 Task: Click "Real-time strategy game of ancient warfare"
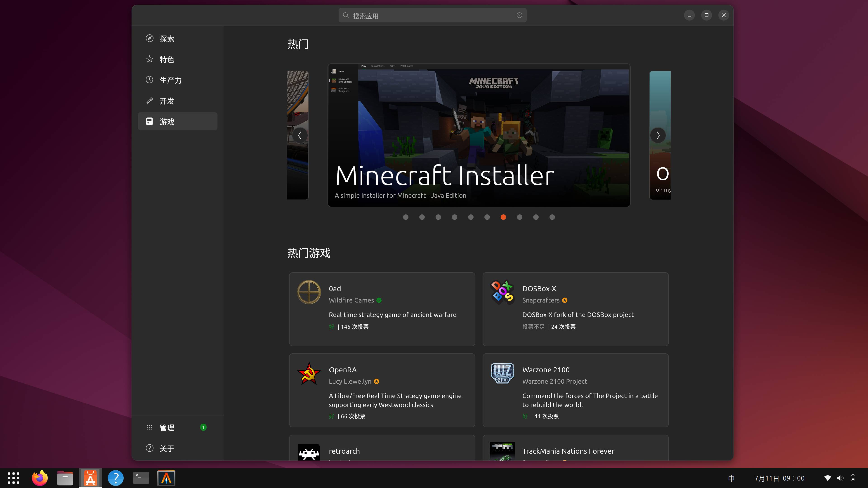pyautogui.click(x=393, y=314)
